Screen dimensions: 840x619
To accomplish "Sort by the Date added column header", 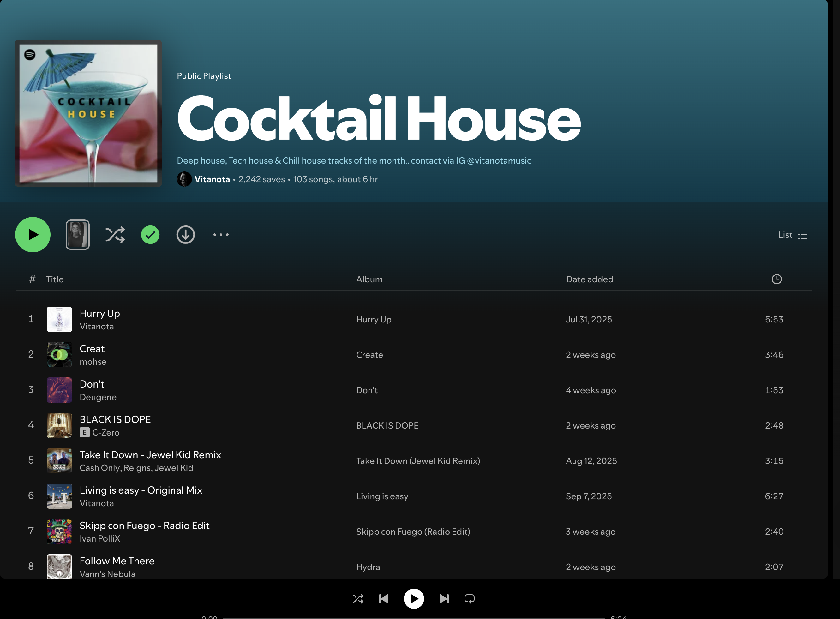I will pyautogui.click(x=589, y=279).
